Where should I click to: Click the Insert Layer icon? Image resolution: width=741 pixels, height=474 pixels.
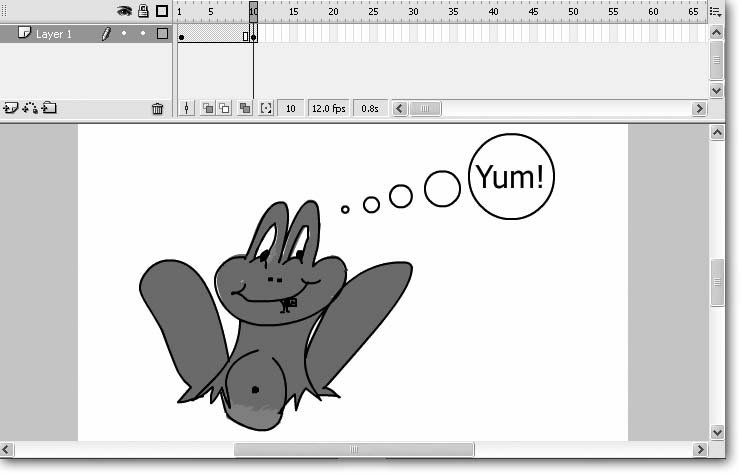(x=11, y=108)
